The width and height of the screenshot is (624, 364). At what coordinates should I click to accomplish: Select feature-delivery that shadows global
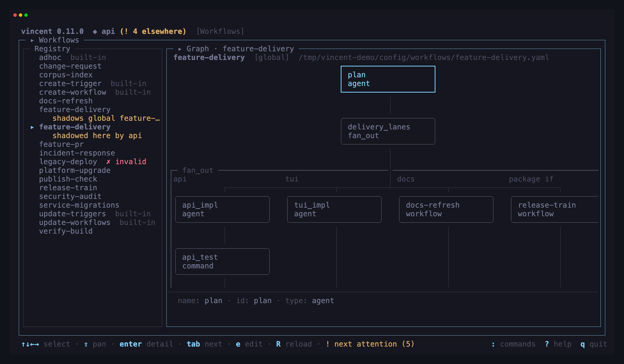75,109
